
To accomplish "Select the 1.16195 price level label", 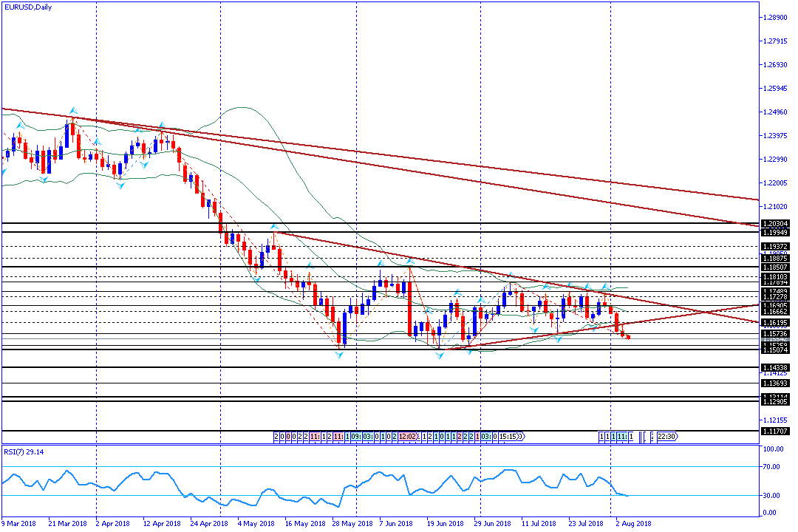I will click(x=775, y=323).
